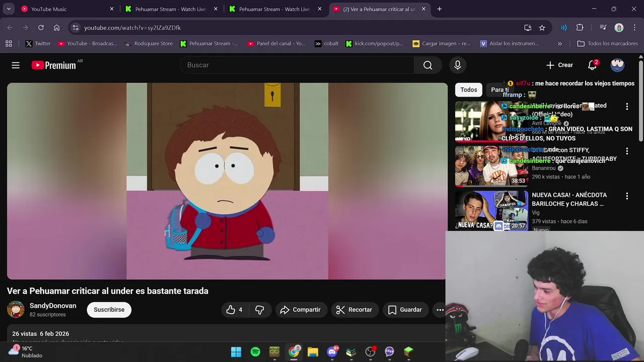Go back in browser history

[x=10, y=28]
